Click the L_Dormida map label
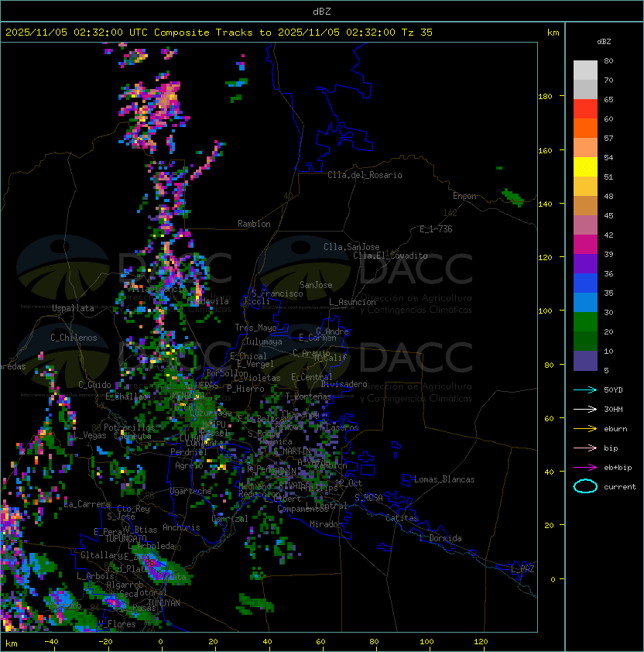Viewport: 644px width, 652px height. click(440, 538)
